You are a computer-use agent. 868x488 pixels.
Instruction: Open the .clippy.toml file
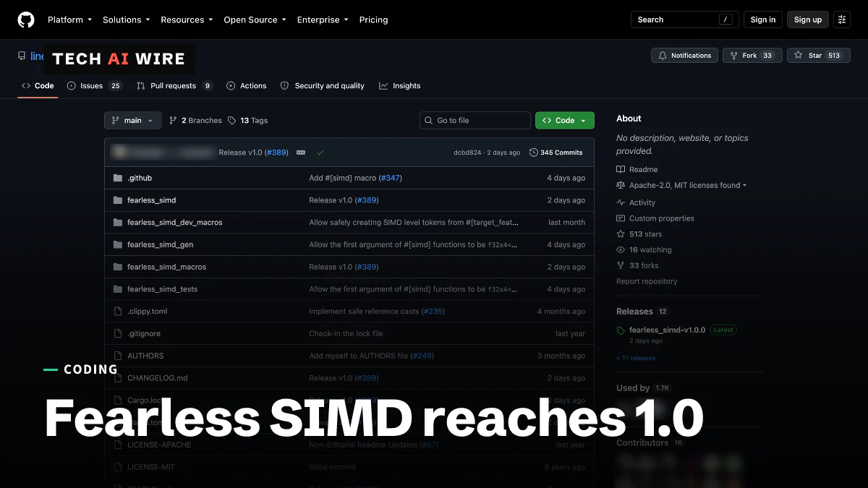pyautogui.click(x=148, y=312)
